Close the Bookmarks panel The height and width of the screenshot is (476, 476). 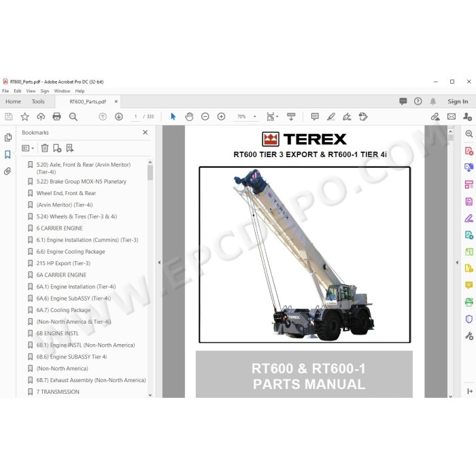145,133
